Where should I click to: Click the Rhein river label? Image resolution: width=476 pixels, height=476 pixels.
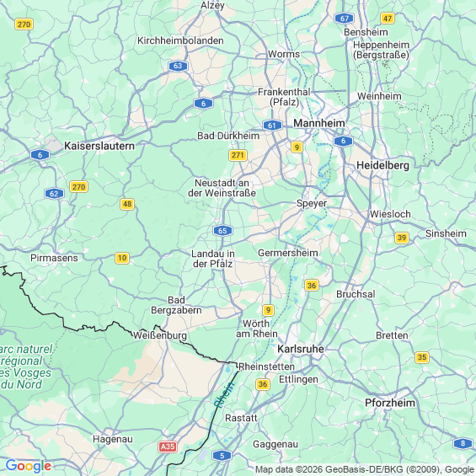224,394
